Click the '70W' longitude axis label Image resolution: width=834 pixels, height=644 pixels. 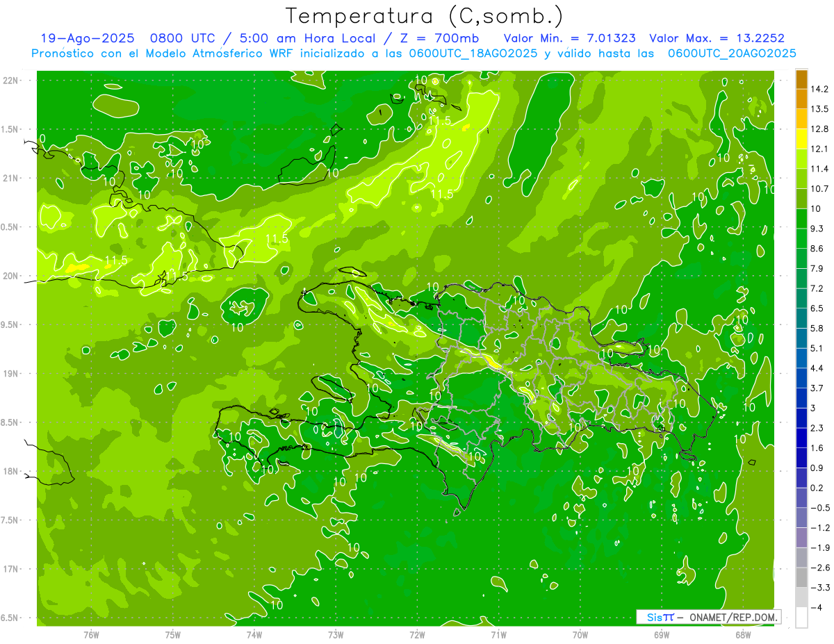pyautogui.click(x=580, y=634)
